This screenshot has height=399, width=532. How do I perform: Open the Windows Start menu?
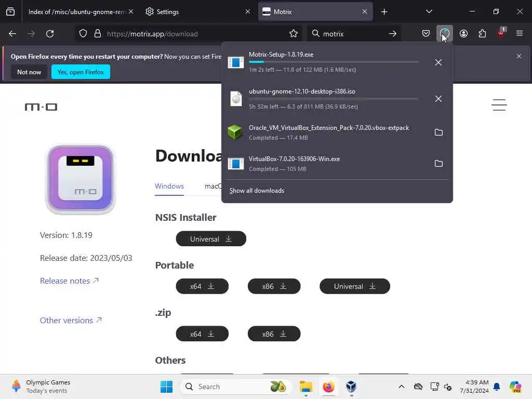167,387
